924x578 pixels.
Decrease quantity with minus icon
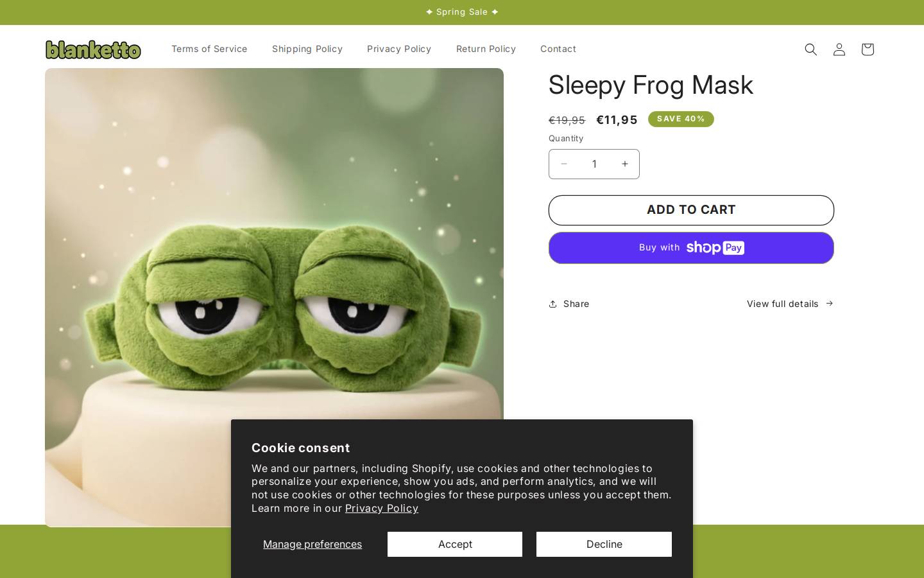click(563, 164)
